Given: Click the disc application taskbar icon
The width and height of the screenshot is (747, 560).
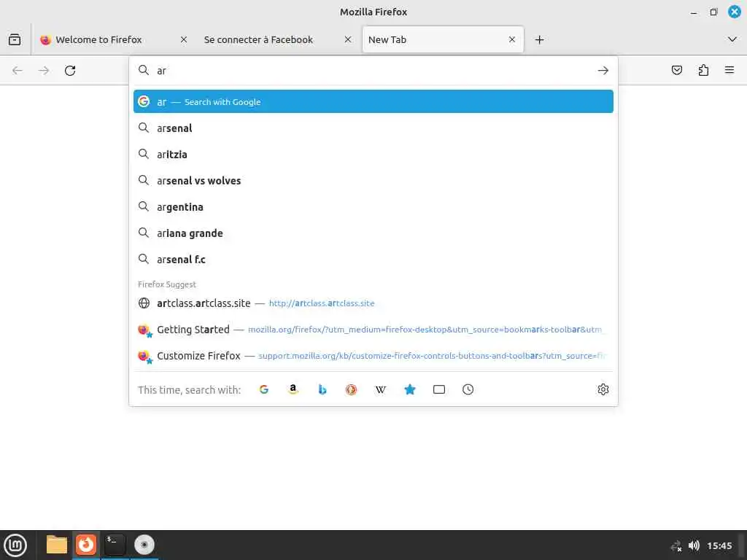Looking at the screenshot, I should pos(144,545).
